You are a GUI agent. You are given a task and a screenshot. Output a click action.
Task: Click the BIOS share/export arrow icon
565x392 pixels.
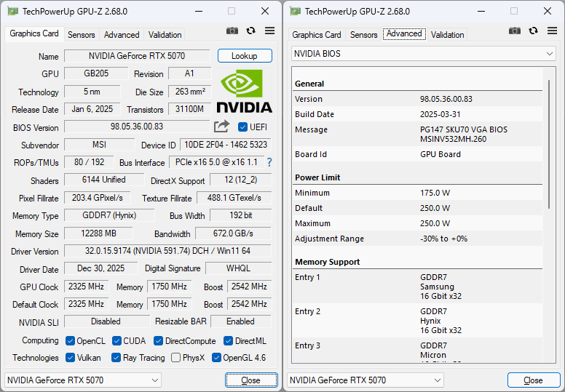(x=221, y=127)
